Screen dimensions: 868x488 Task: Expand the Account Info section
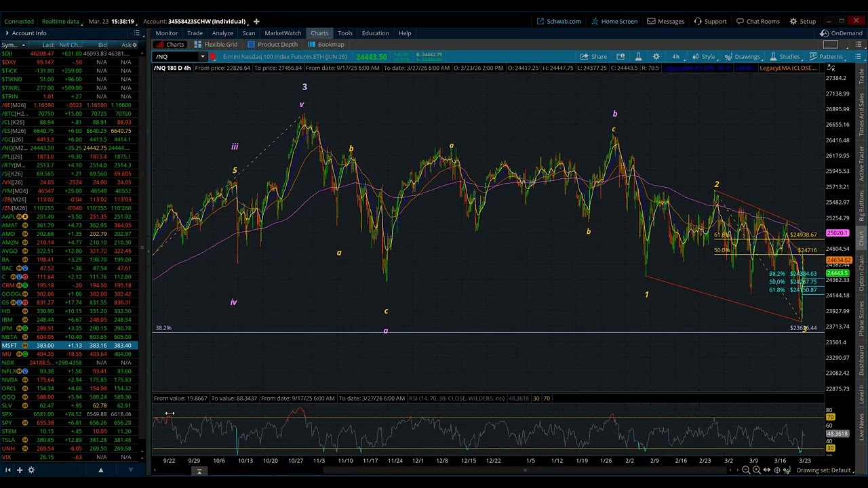(26, 33)
